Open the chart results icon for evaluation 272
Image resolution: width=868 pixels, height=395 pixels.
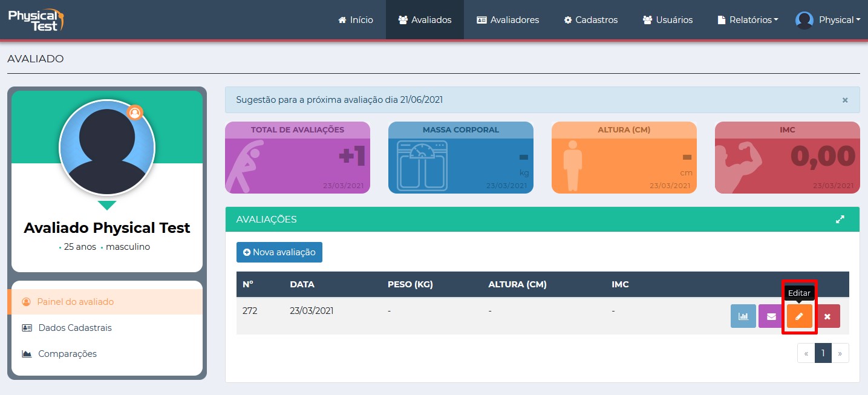pyautogui.click(x=743, y=316)
